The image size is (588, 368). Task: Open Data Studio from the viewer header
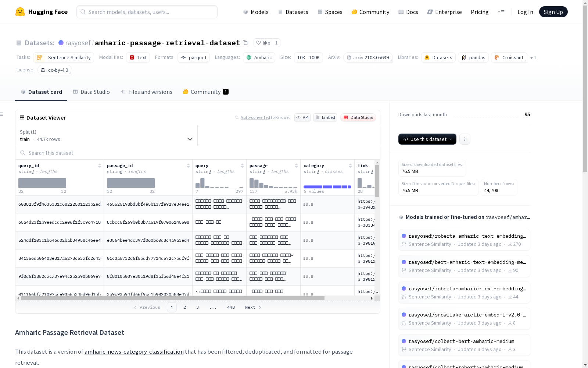[358, 117]
